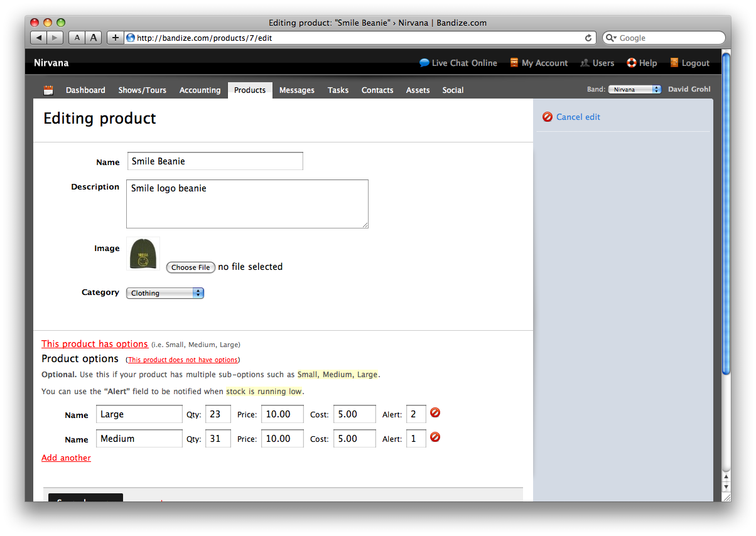756x536 pixels.
Task: Increase text size with large A button
Action: 94,38
